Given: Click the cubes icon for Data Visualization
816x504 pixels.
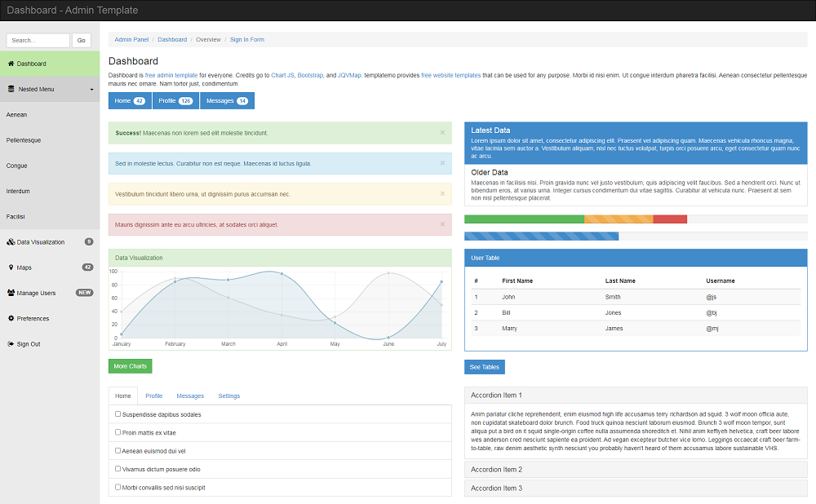Looking at the screenshot, I should (x=11, y=242).
